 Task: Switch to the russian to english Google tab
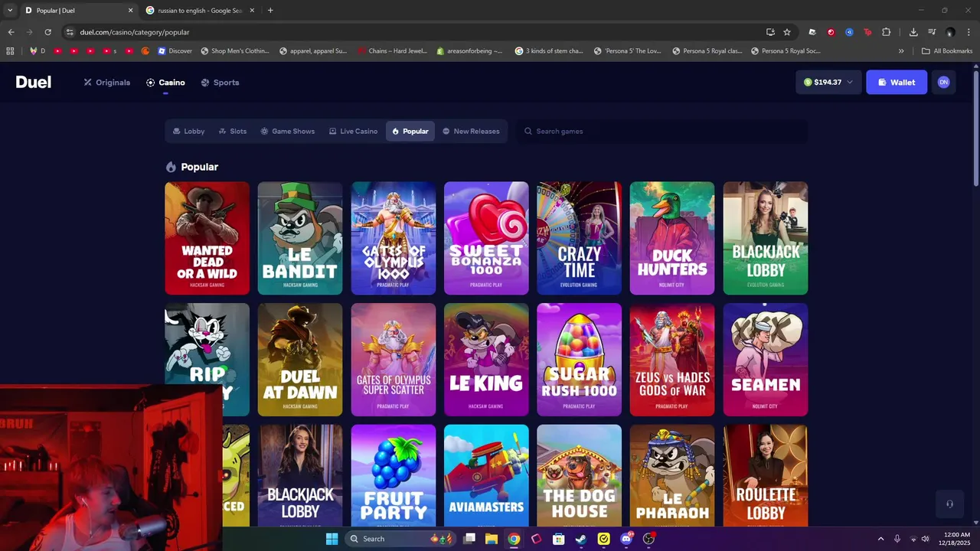[201, 11]
